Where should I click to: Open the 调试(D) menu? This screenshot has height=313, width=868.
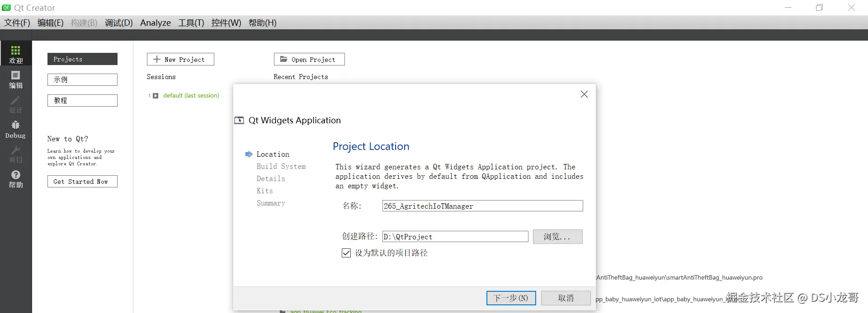coord(119,23)
